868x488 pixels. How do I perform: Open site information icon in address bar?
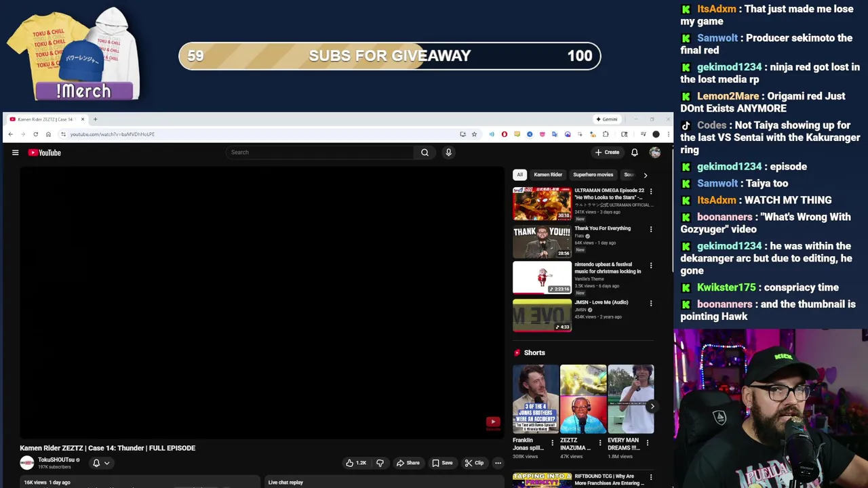pyautogui.click(x=63, y=134)
